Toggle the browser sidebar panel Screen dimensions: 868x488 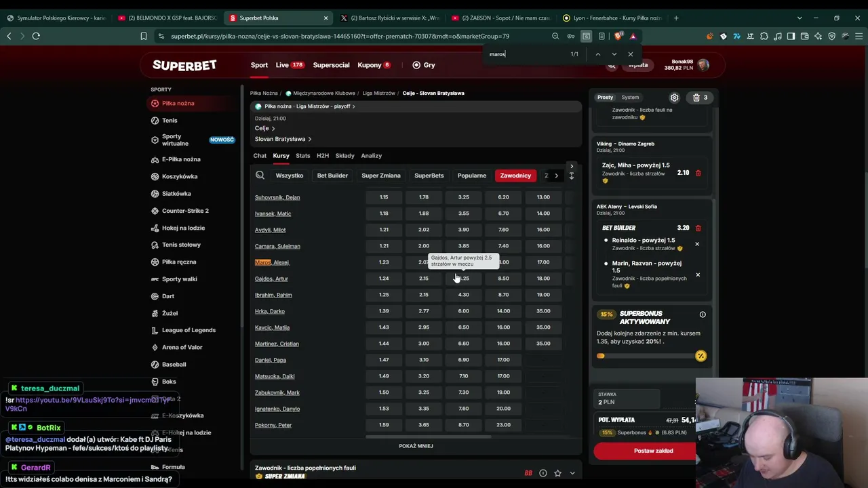click(791, 36)
